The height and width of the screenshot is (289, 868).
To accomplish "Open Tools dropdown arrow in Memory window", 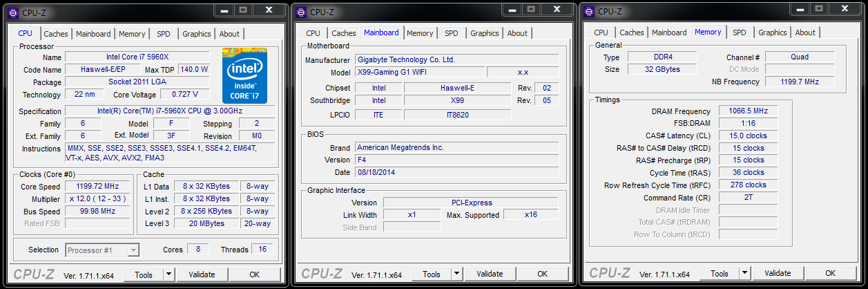I will click(x=745, y=273).
